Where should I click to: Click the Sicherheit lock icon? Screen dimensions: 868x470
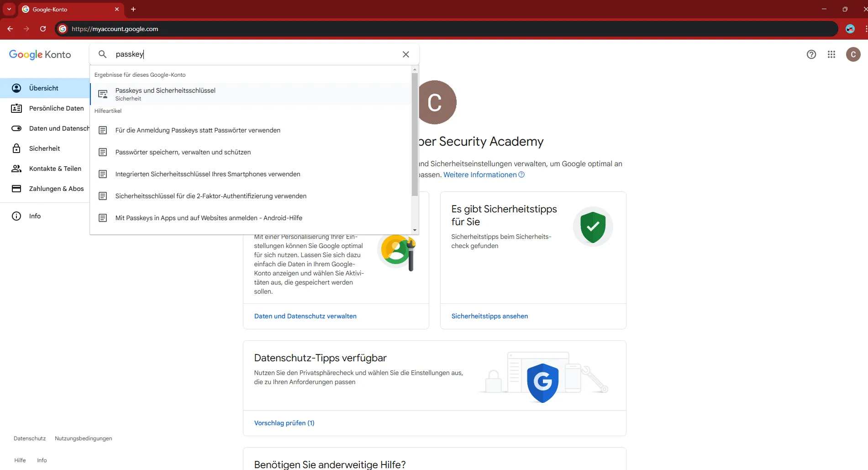[x=16, y=148]
